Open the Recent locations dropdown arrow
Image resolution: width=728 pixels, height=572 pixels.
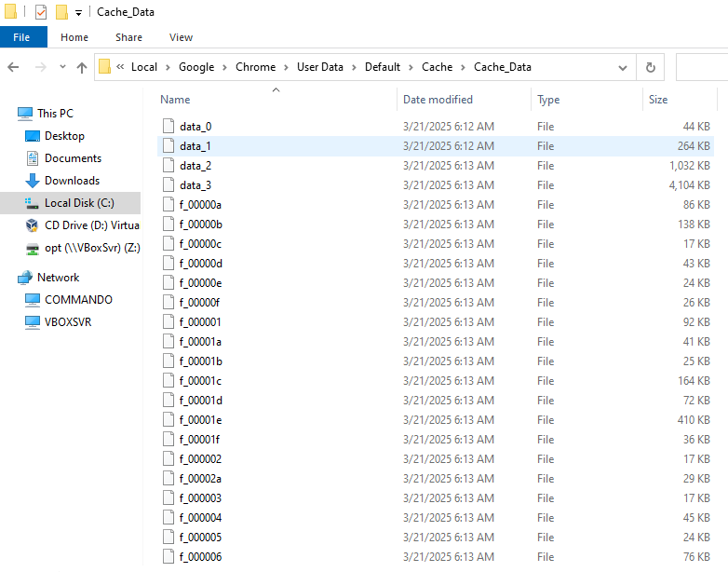click(x=62, y=67)
